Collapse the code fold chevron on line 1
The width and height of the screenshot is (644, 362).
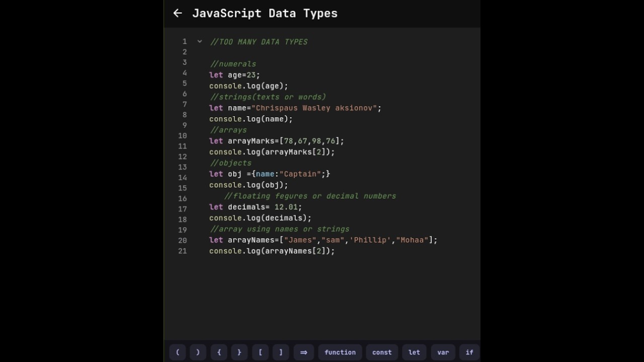pyautogui.click(x=200, y=42)
